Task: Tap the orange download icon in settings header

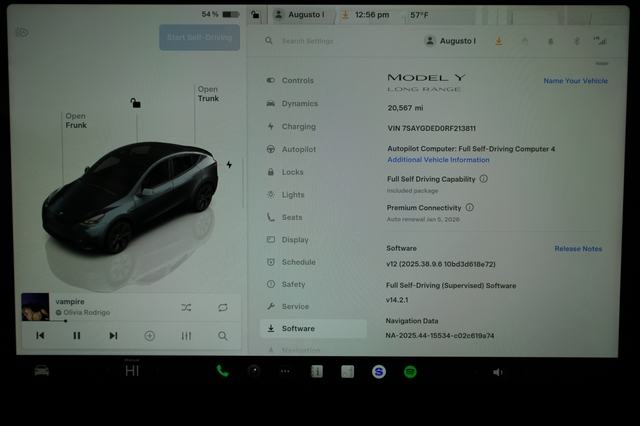Action: [x=499, y=41]
